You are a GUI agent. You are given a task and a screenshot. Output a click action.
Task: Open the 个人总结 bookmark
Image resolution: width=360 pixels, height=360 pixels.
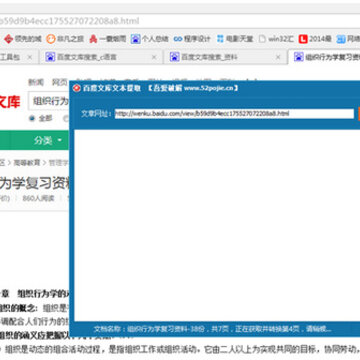pyautogui.click(x=150, y=39)
